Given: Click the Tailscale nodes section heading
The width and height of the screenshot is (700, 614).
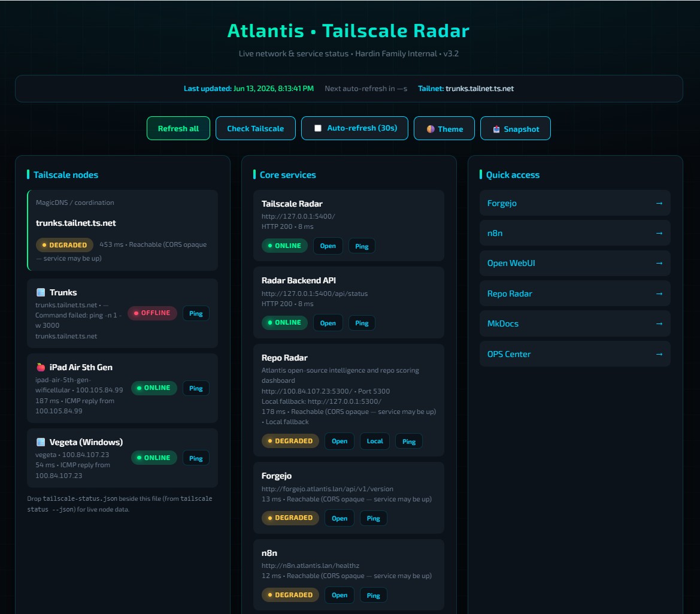Looking at the screenshot, I should point(66,174).
